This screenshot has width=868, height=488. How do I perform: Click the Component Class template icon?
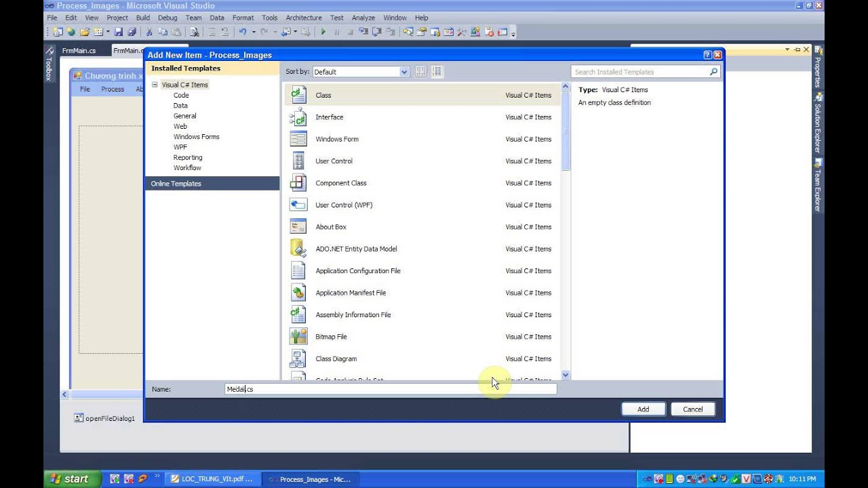click(x=298, y=182)
